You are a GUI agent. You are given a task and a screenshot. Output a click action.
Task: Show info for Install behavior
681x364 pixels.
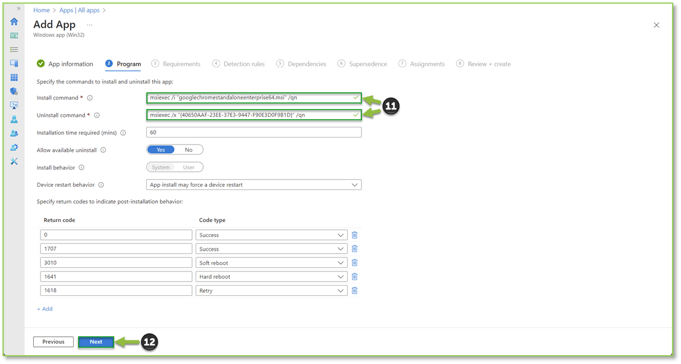[x=81, y=167]
